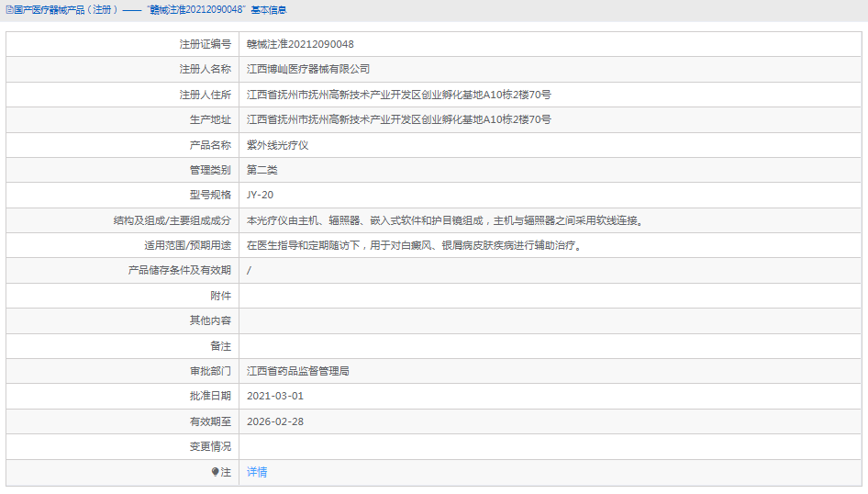
Task: Click the 批准日期 row label
Action: pos(210,396)
